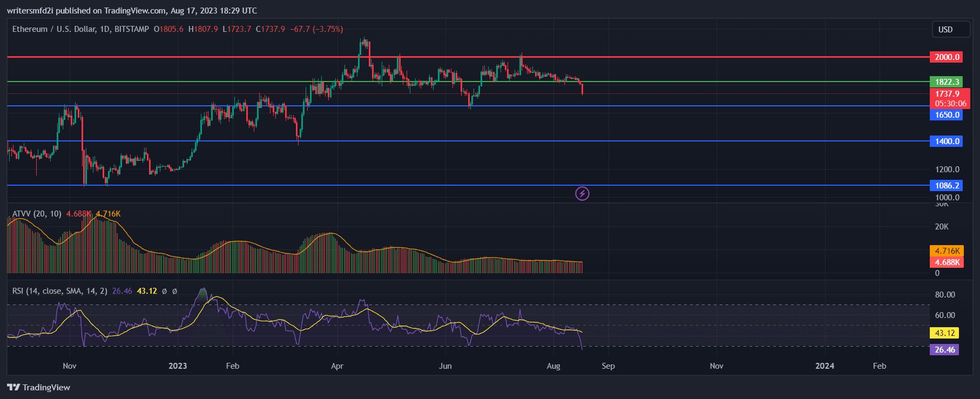Open the RSI indicator legend settings

pos(59,291)
